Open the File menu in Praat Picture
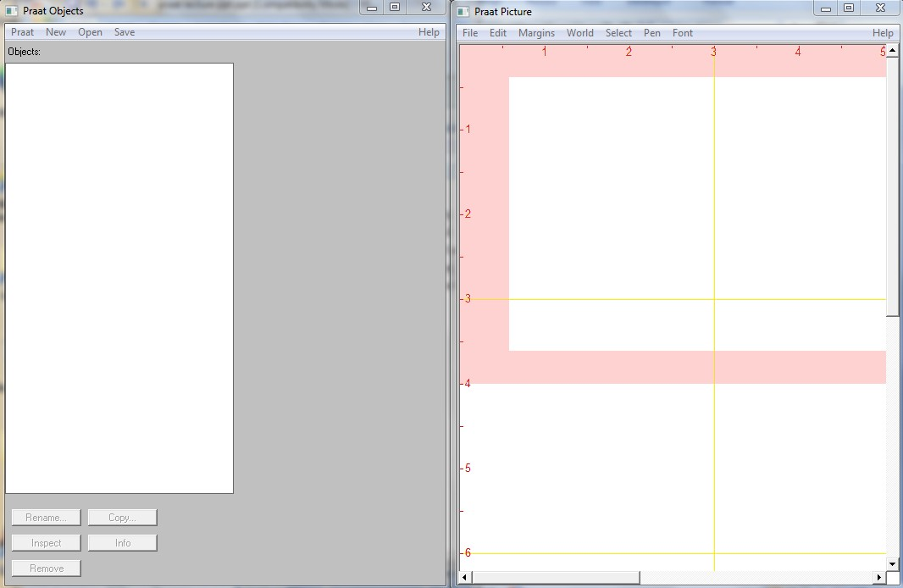 tap(470, 33)
